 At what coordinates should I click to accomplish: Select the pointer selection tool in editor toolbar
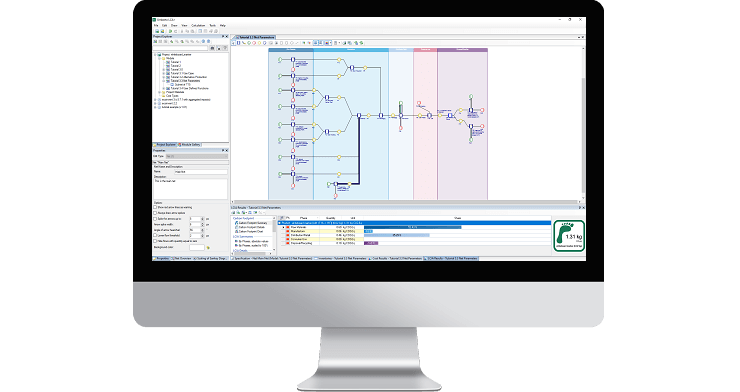234,43
